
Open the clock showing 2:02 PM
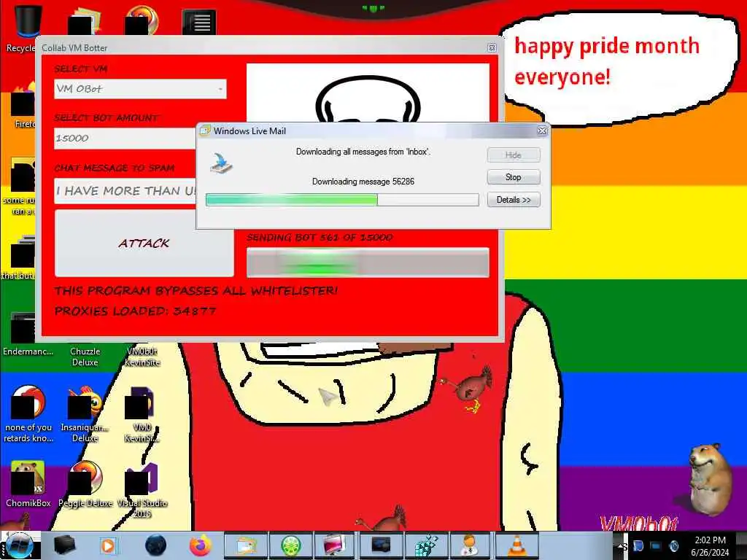(710, 546)
